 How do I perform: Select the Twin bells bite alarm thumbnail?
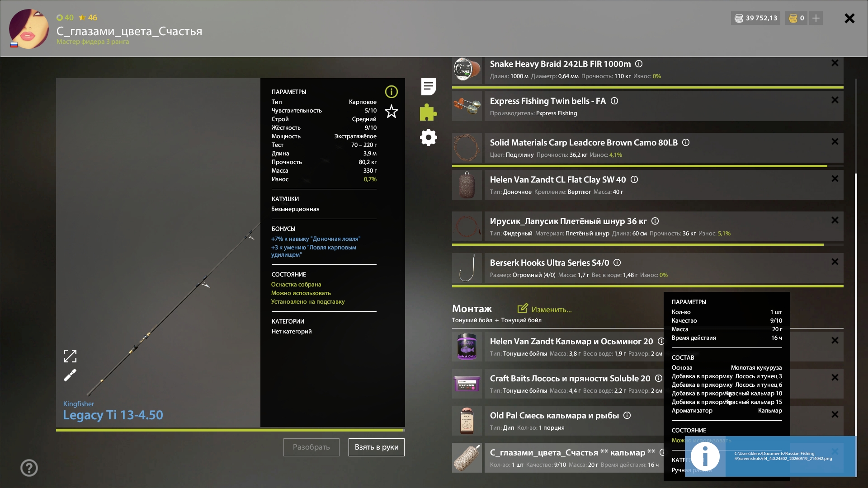[x=467, y=106]
